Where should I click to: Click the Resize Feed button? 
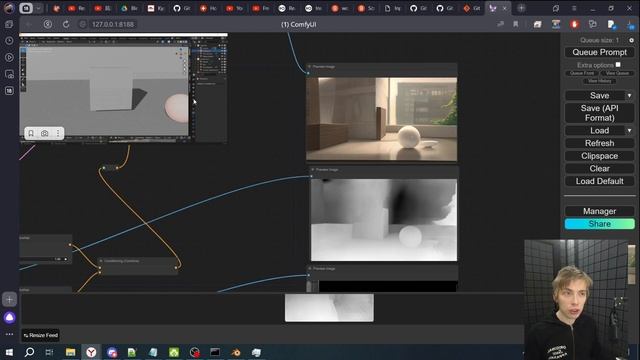pyautogui.click(x=40, y=335)
